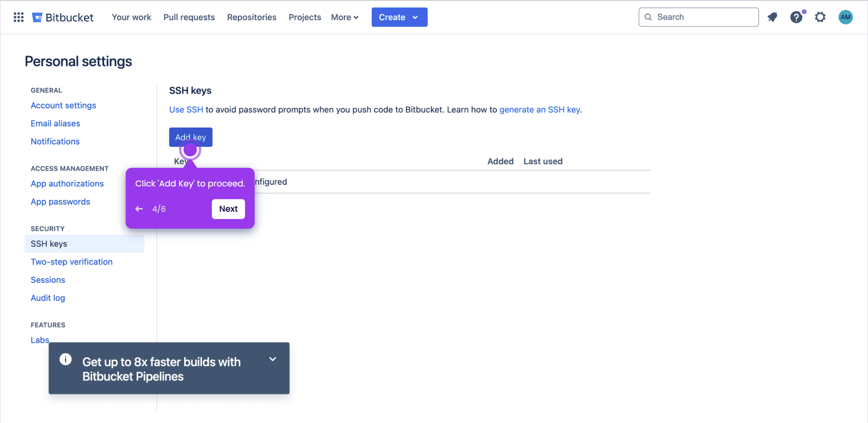Open the AM profile avatar

tap(845, 17)
